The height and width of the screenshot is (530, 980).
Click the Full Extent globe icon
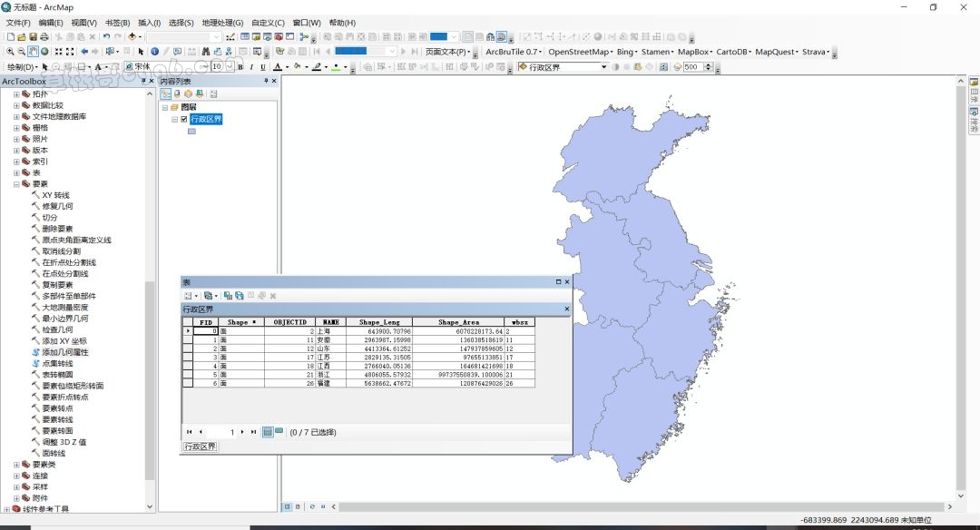(x=44, y=52)
